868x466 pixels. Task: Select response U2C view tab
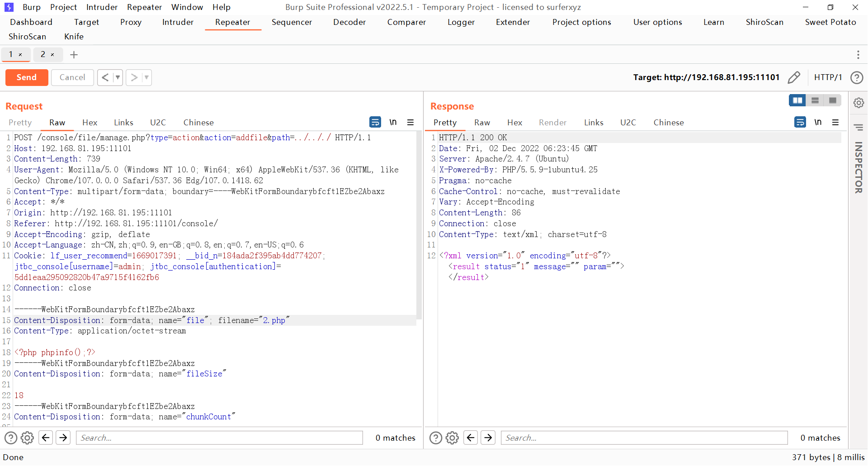click(628, 123)
